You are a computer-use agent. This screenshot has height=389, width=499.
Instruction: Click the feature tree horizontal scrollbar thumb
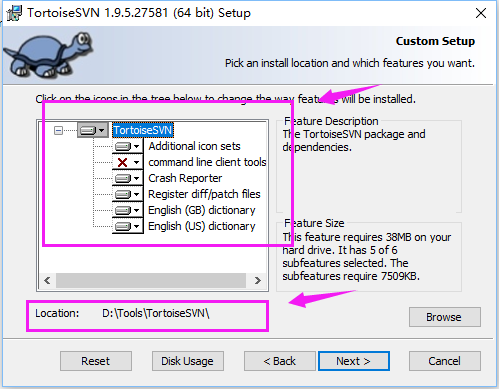pyautogui.click(x=151, y=280)
